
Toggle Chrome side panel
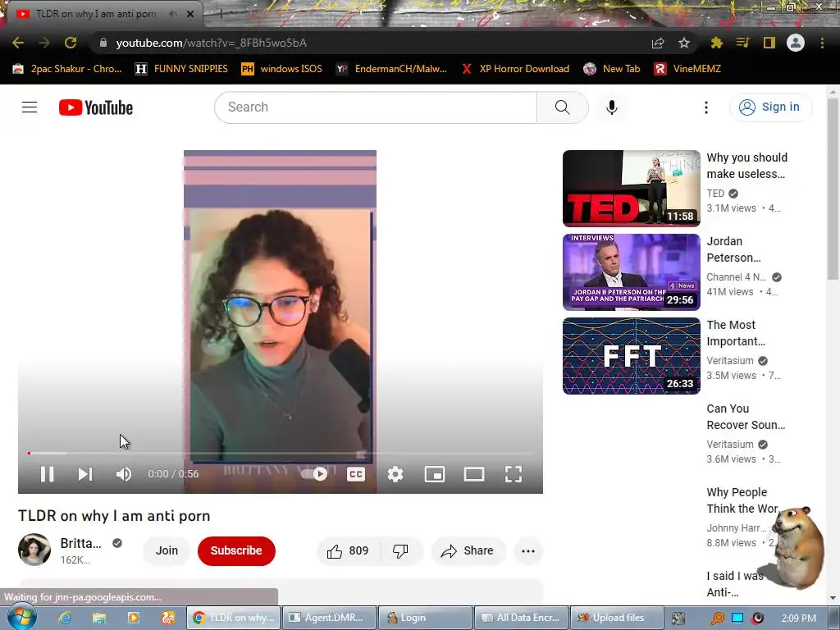pos(769,43)
